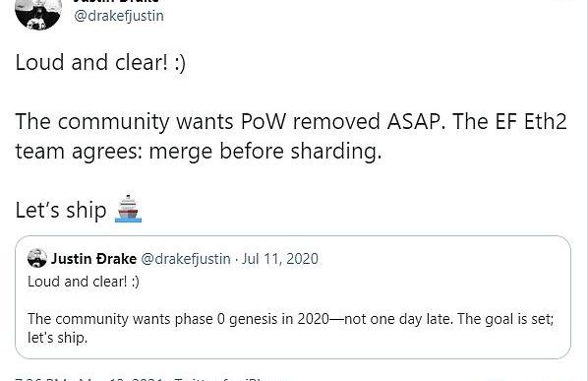Click "Loud and clear! :)" inside the quoted tweet
The height and width of the screenshot is (381, 588).
click(x=84, y=282)
